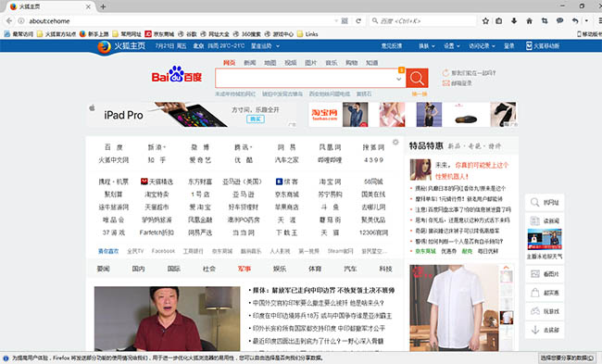Image resolution: width=602 pixels, height=364 pixels.
Task: Click the JD 京东商城 bookmark
Action: 159,34
